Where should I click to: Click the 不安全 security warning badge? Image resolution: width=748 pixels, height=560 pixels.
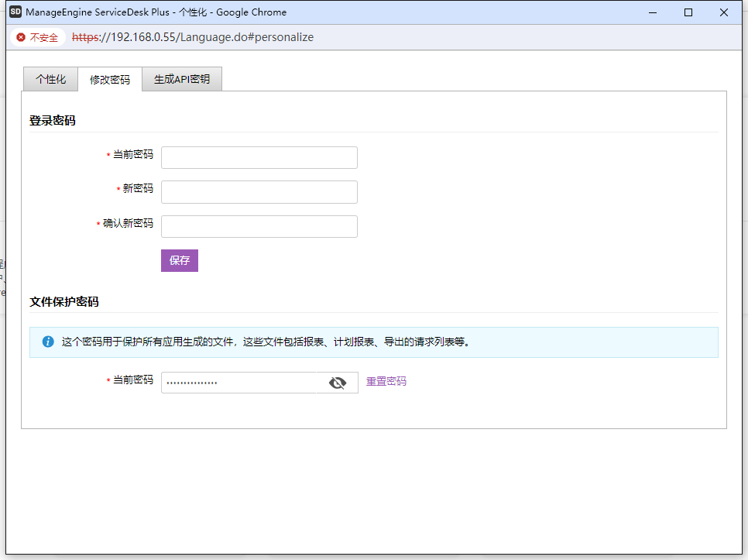(37, 37)
